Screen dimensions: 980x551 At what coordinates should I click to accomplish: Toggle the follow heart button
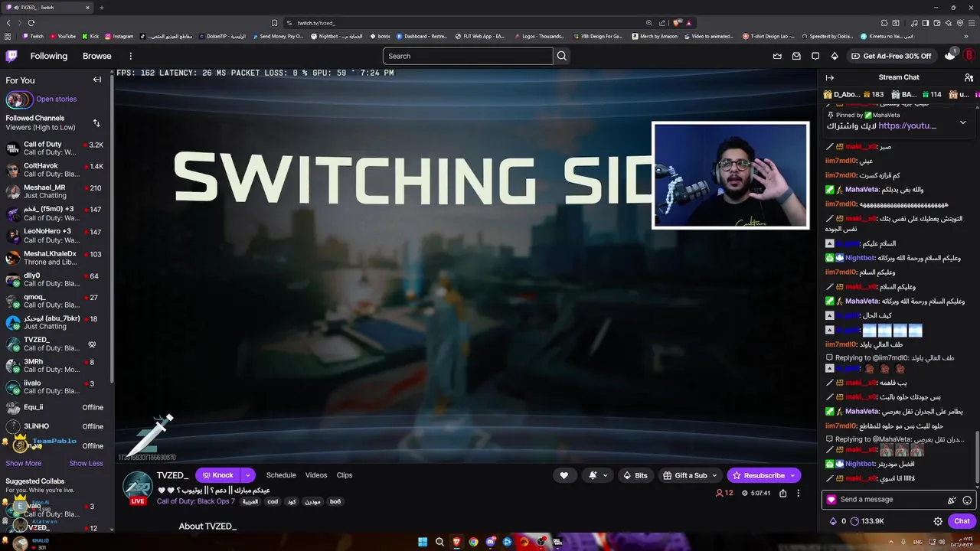(564, 475)
